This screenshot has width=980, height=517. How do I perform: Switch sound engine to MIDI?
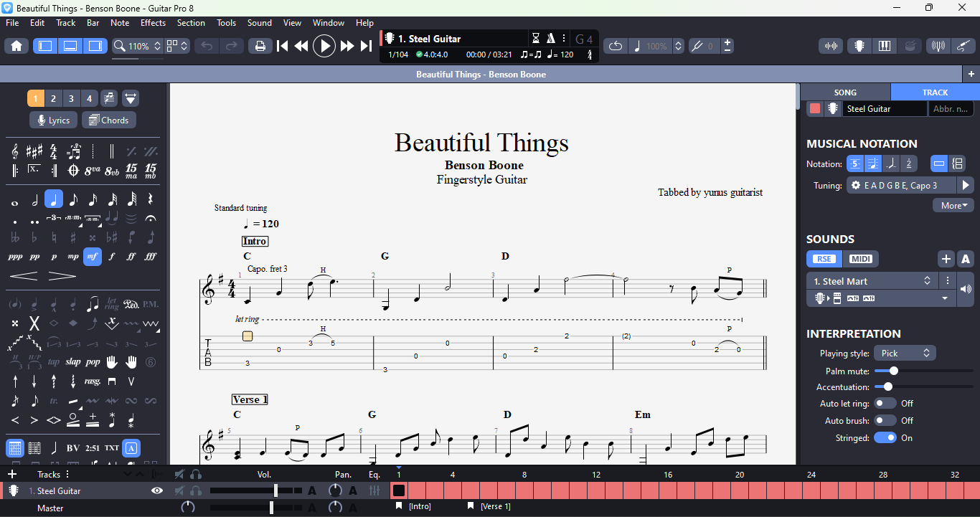pos(860,259)
